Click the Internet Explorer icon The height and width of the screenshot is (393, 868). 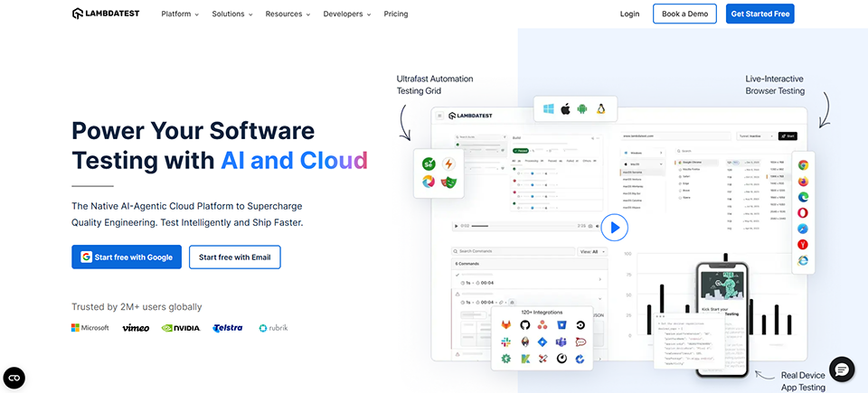click(803, 260)
